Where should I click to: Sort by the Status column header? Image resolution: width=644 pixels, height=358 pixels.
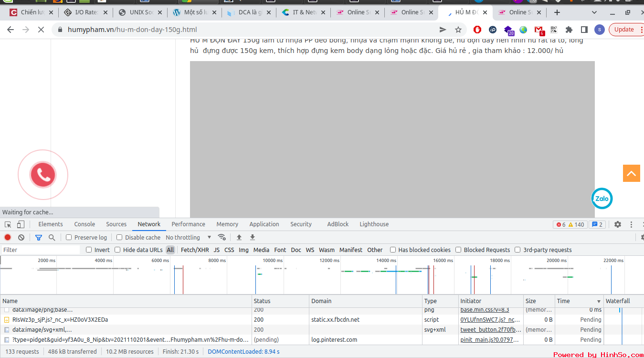pyautogui.click(x=280, y=301)
